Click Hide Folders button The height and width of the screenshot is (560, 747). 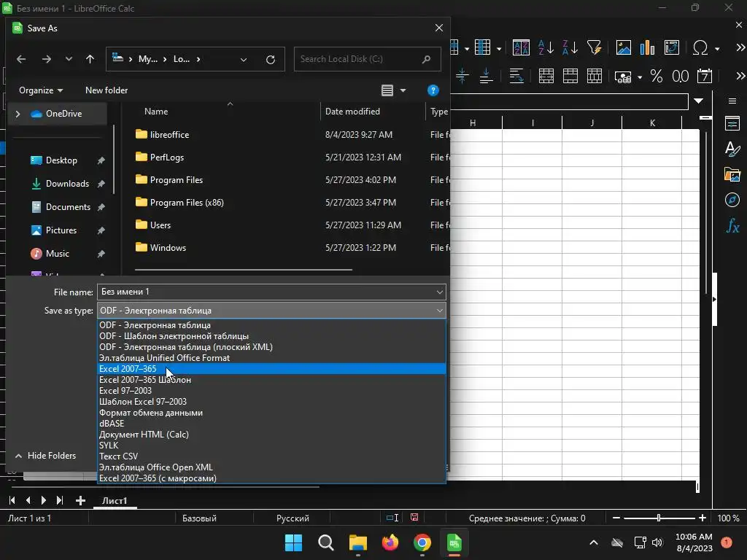45,456
